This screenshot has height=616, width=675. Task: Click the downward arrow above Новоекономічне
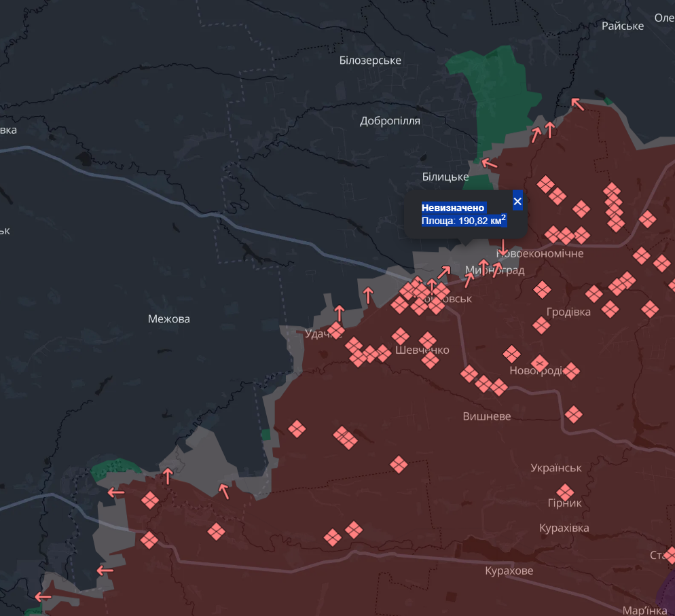coord(503,249)
